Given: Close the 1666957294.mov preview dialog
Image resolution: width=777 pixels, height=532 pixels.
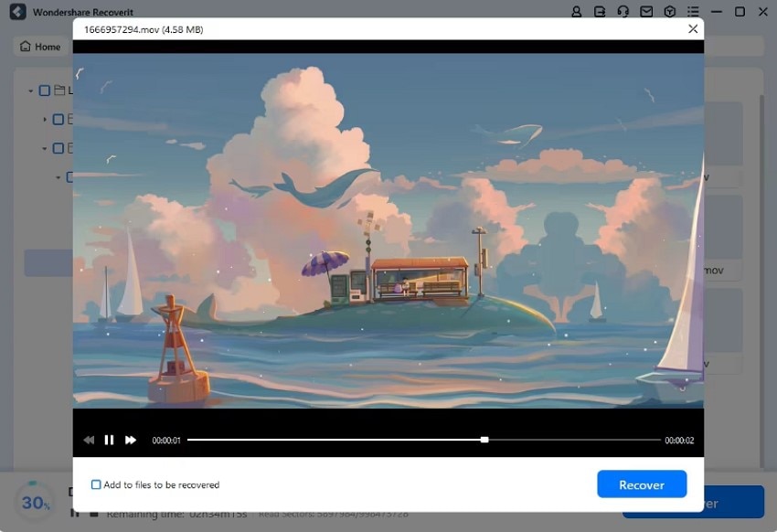Looking at the screenshot, I should tap(693, 29).
